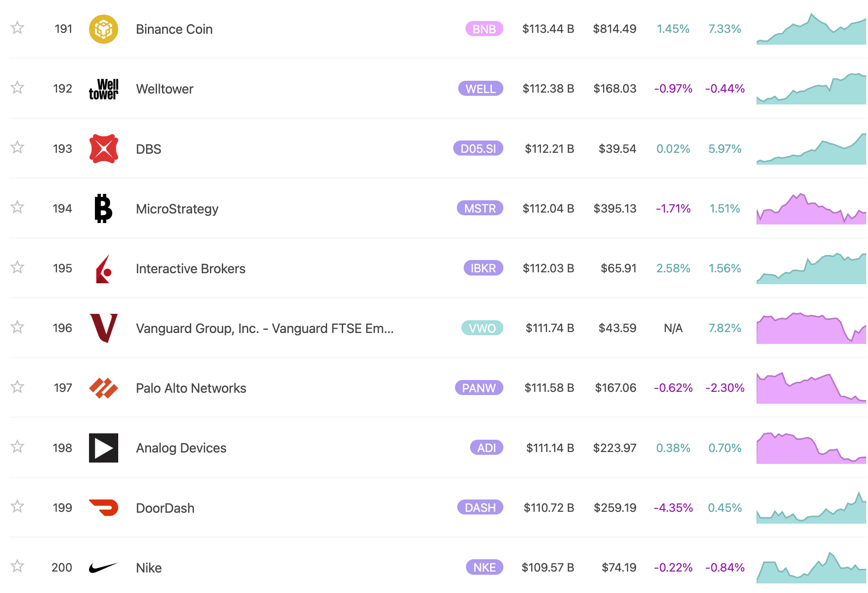Click the Interactive Brokers logo
The image size is (868, 593).
[x=104, y=269]
